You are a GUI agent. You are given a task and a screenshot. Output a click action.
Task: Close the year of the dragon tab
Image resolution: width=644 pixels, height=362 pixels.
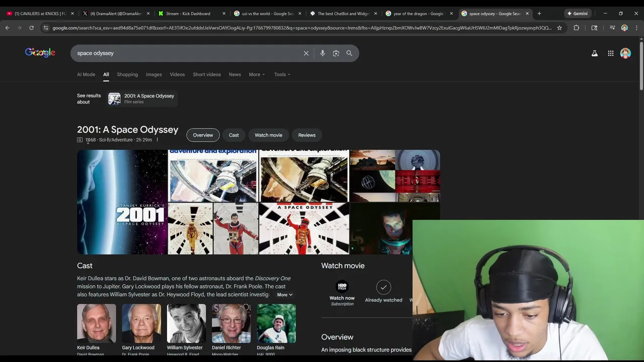pos(451,14)
